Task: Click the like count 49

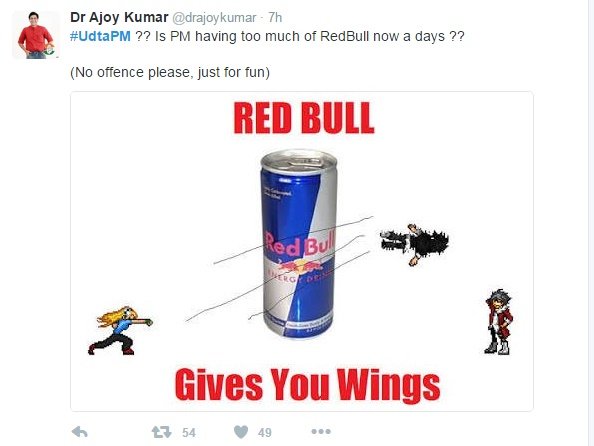Action: 265,432
